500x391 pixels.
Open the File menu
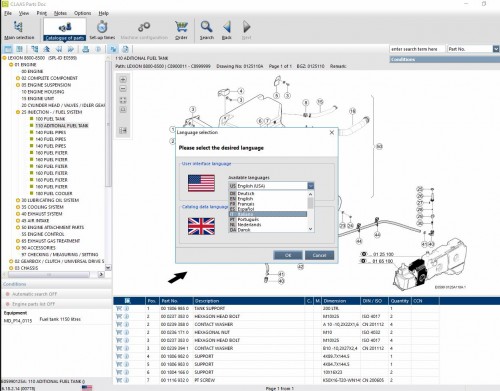click(8, 13)
